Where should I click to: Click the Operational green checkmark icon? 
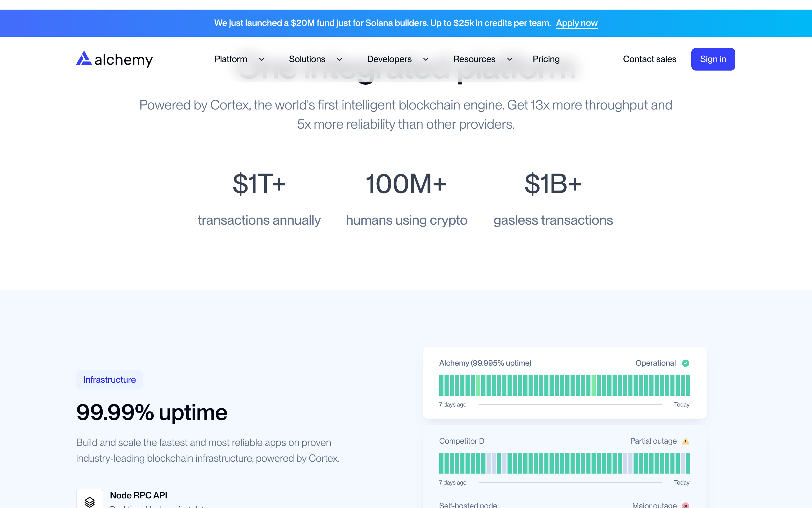pos(685,363)
